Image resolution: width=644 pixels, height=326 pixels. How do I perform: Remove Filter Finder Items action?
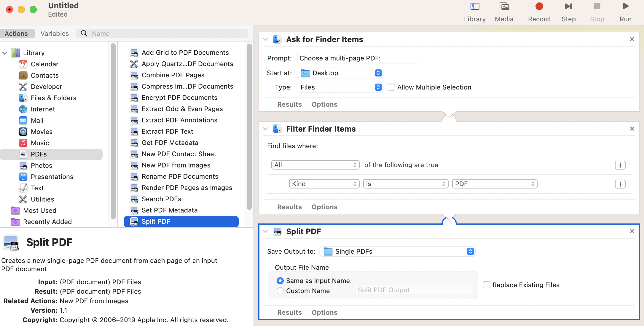click(x=632, y=129)
